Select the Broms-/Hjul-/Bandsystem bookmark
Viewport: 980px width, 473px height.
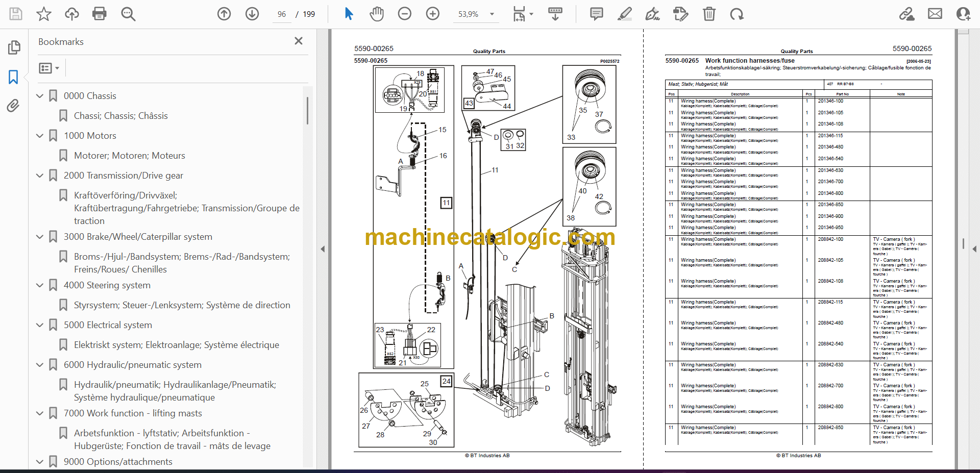tap(182, 263)
